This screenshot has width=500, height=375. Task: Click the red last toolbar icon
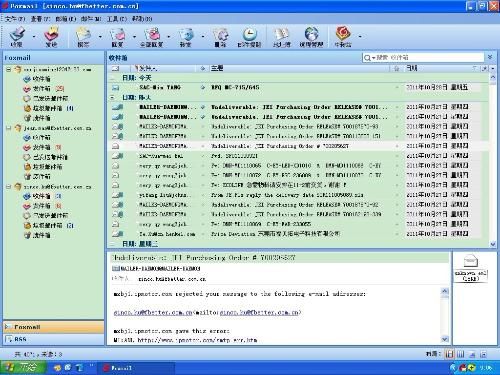(343, 36)
